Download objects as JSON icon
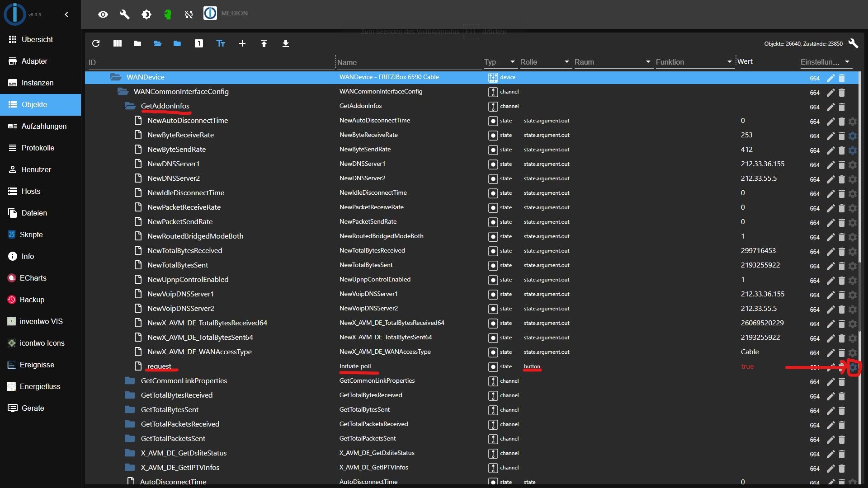Screen dimensions: 868x488 (286, 43)
